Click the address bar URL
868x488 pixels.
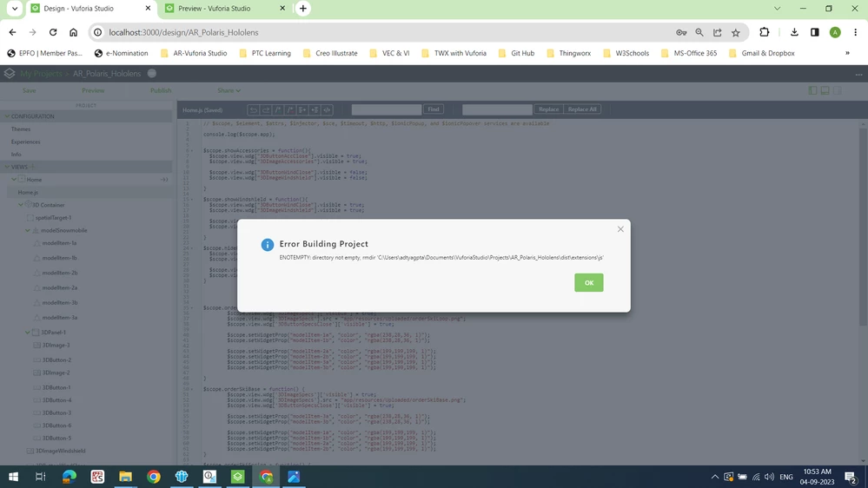[183, 33]
